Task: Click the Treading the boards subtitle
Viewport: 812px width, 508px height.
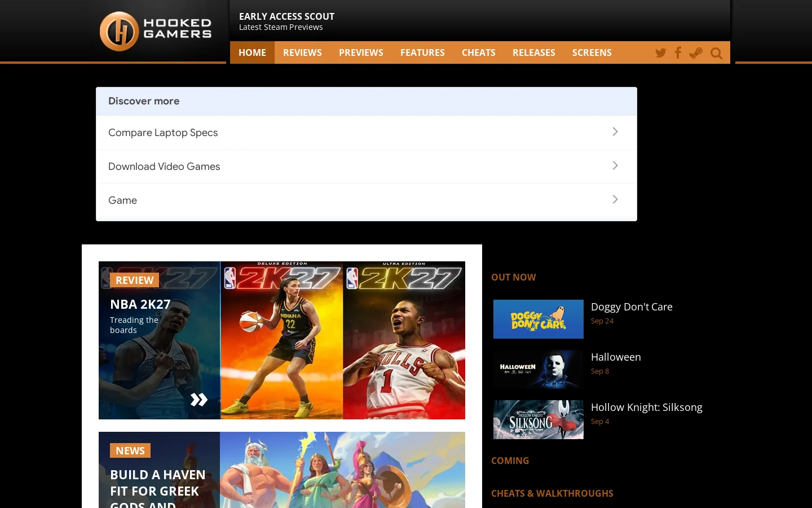Action: (x=134, y=325)
